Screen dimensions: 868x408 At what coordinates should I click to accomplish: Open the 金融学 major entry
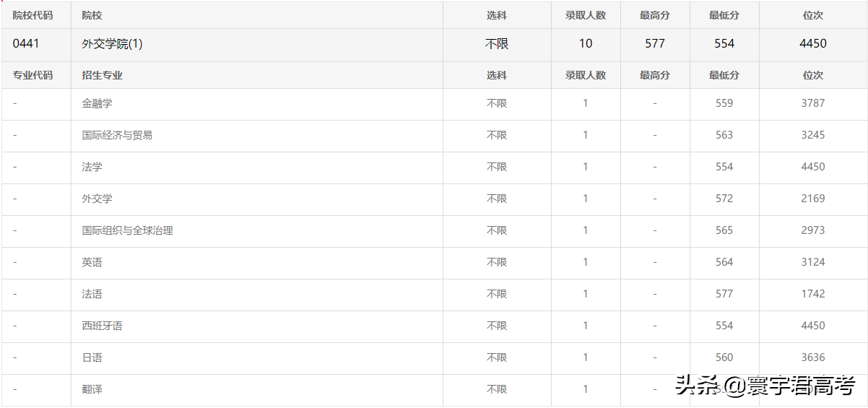pos(97,103)
